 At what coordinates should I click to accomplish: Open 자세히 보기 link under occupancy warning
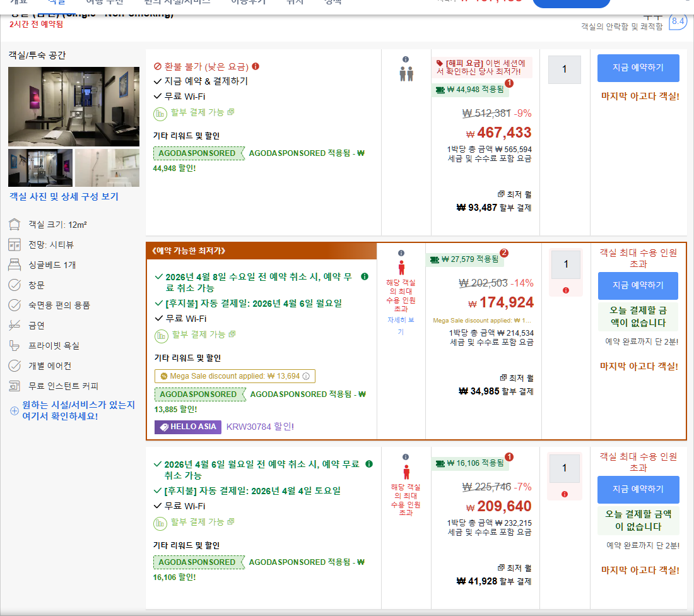point(401,326)
